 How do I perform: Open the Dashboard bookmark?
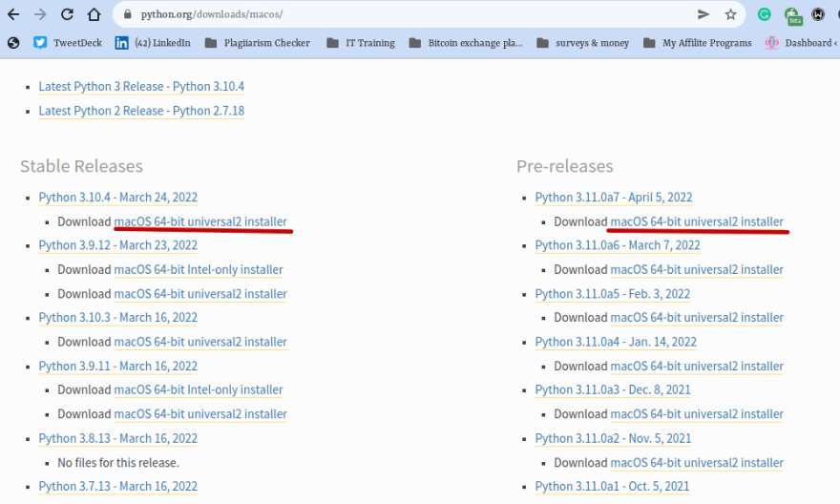801,43
